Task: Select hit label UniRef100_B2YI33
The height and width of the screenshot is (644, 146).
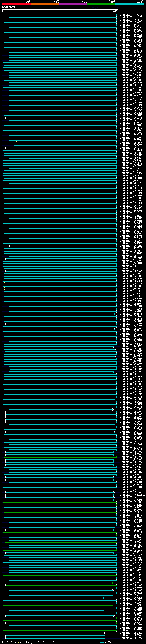Action: pyautogui.click(x=131, y=301)
